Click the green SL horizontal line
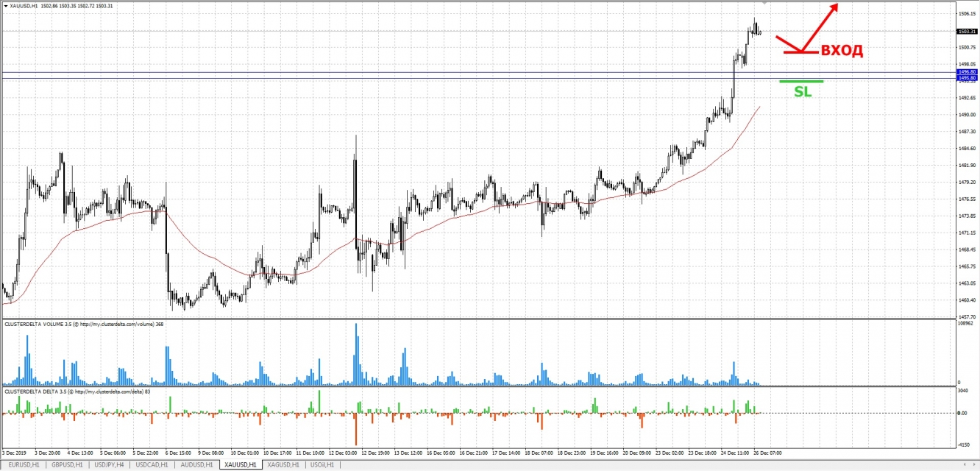Viewport: 980px width, 471px height. tap(800, 81)
